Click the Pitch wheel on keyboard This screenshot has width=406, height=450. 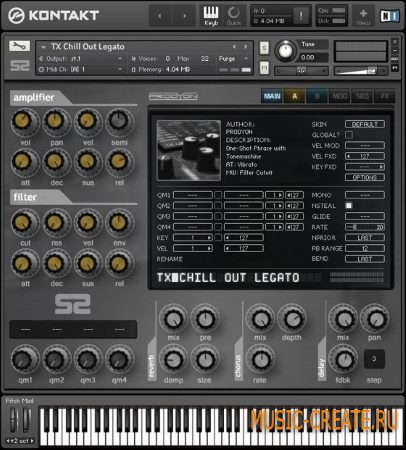click(x=14, y=419)
